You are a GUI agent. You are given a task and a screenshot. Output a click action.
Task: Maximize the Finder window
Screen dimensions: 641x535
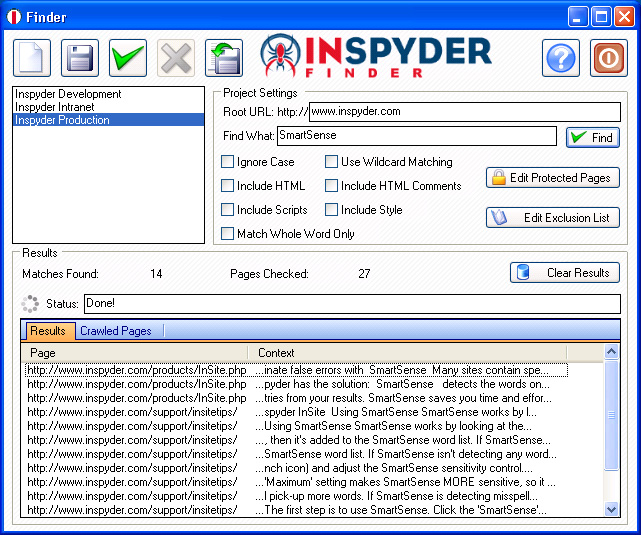601,17
